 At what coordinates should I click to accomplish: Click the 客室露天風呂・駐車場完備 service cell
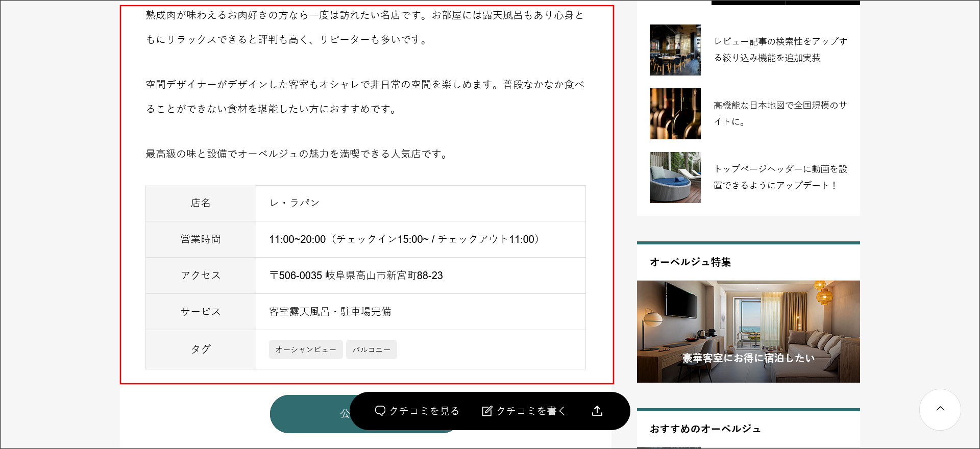click(x=330, y=312)
